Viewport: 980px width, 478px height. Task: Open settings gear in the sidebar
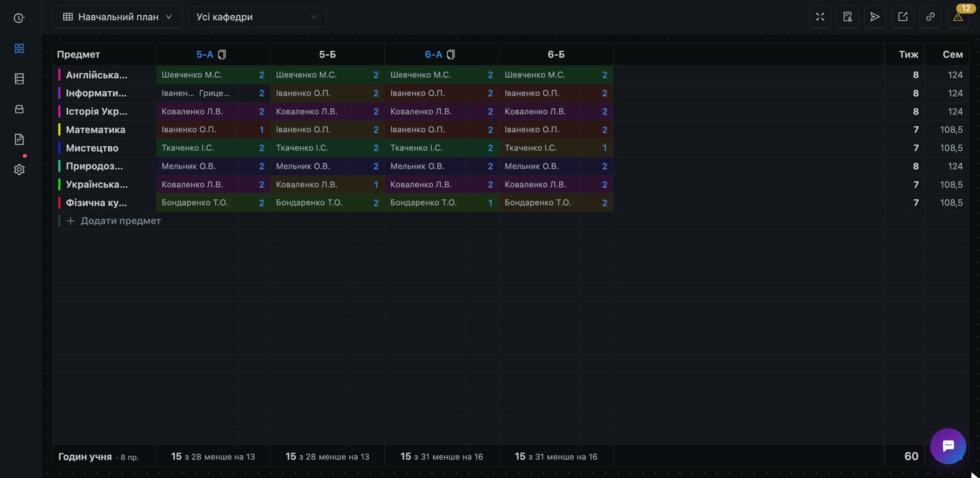click(19, 170)
